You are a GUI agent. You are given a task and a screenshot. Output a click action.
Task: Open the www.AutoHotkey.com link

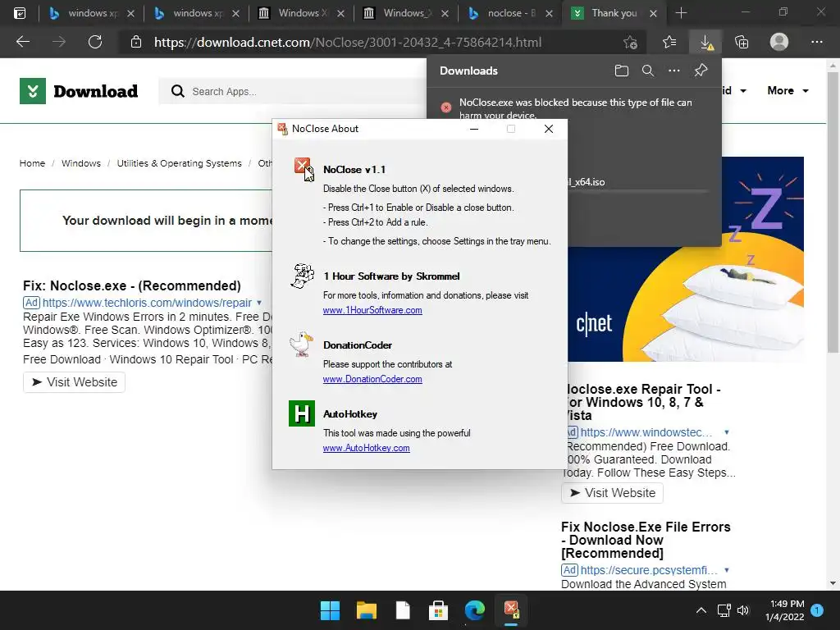367,448
